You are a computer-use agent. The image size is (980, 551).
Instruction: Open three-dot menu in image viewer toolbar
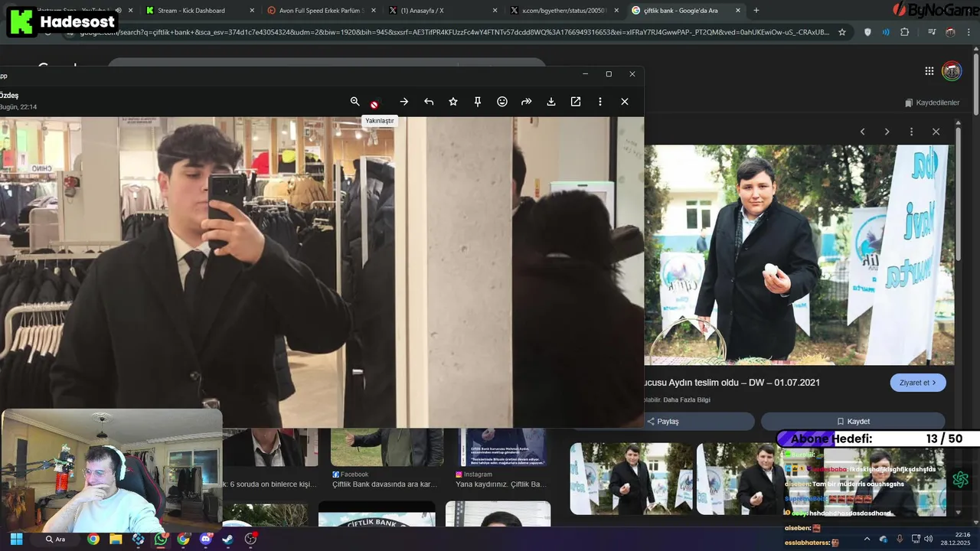click(600, 101)
